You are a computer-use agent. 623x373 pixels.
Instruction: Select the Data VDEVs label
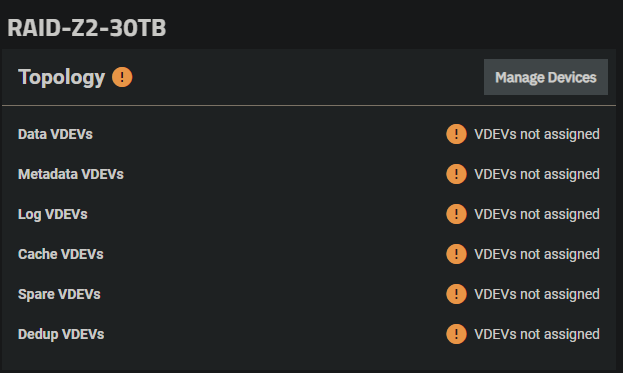[55, 134]
